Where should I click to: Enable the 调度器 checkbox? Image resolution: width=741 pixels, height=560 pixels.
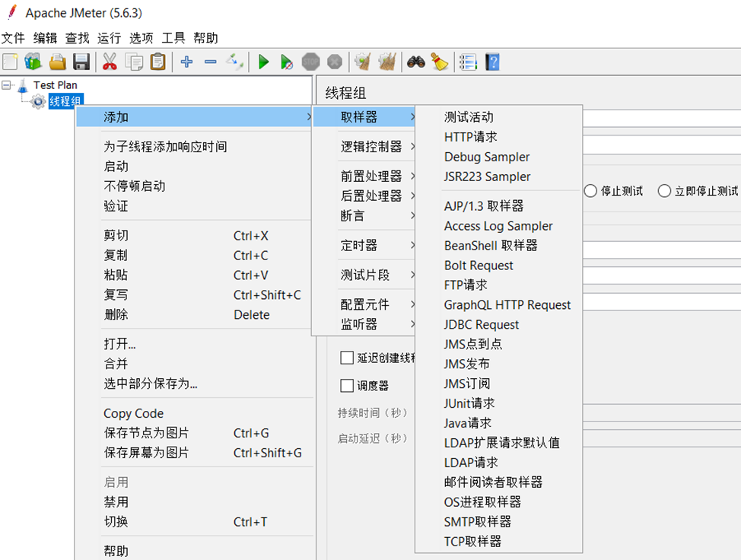[x=347, y=386]
